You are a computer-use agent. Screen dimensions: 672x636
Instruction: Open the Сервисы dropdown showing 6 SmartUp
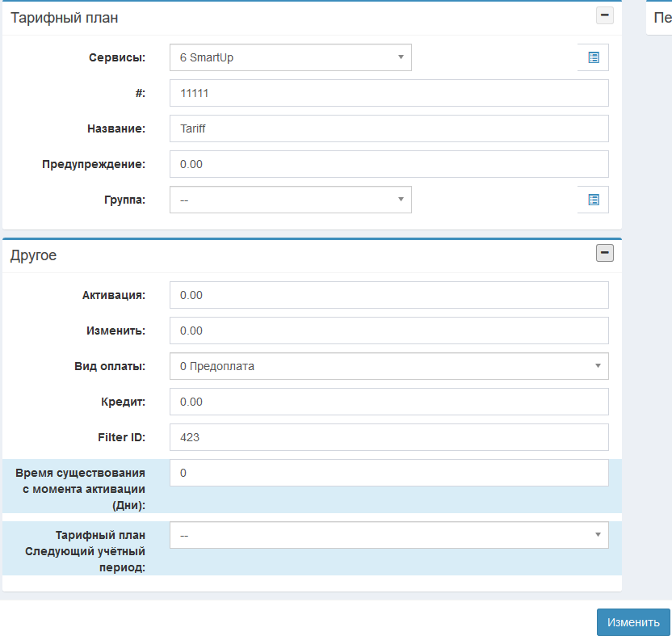pos(290,57)
